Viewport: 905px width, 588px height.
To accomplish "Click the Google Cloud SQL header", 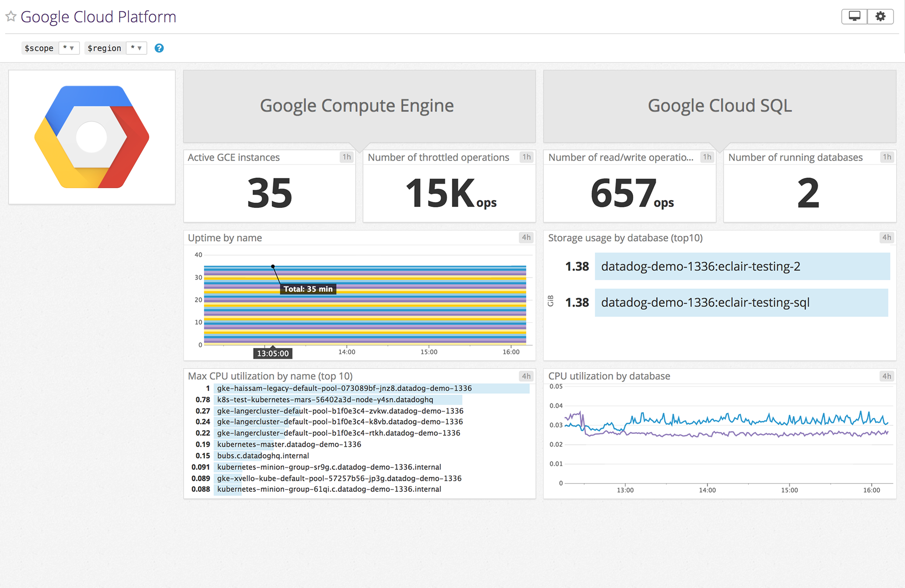I will click(x=720, y=106).
